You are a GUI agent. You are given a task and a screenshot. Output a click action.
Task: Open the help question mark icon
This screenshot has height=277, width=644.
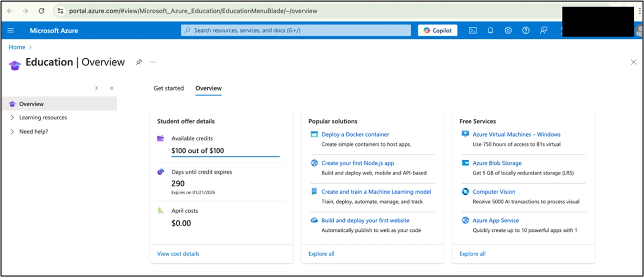[526, 30]
